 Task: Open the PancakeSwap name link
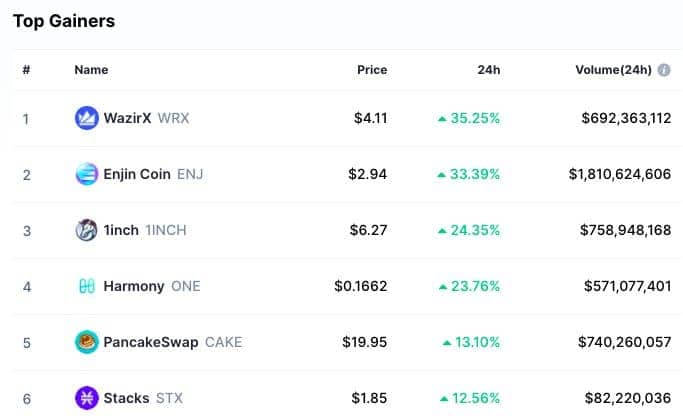click(x=151, y=342)
